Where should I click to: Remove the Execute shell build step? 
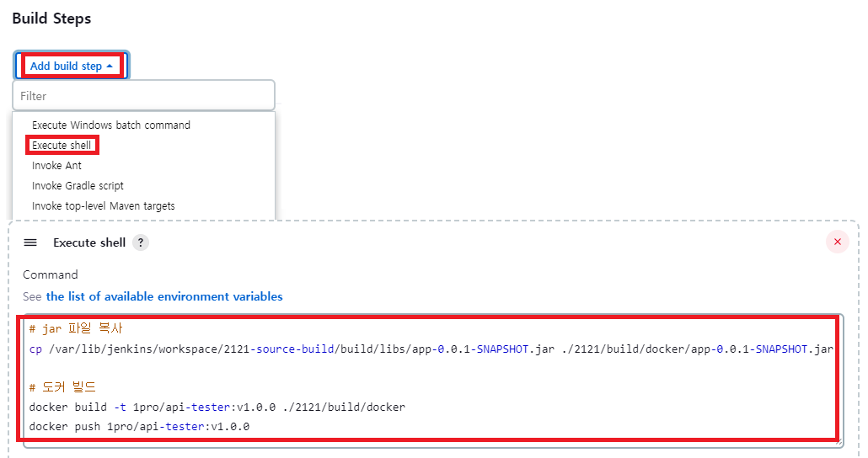pyautogui.click(x=837, y=242)
